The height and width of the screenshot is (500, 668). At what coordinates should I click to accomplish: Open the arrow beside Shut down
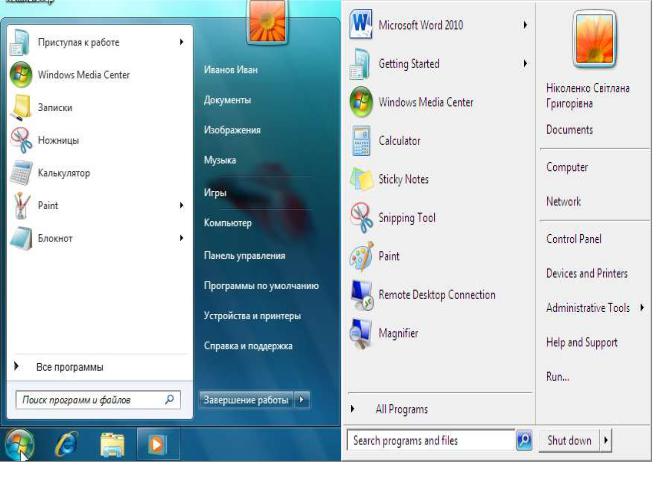pos(605,440)
